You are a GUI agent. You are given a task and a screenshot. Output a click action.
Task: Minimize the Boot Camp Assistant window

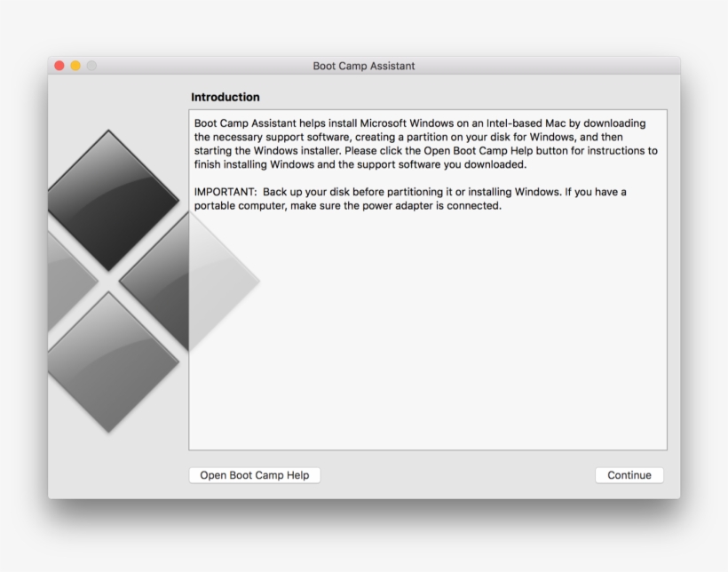click(75, 66)
